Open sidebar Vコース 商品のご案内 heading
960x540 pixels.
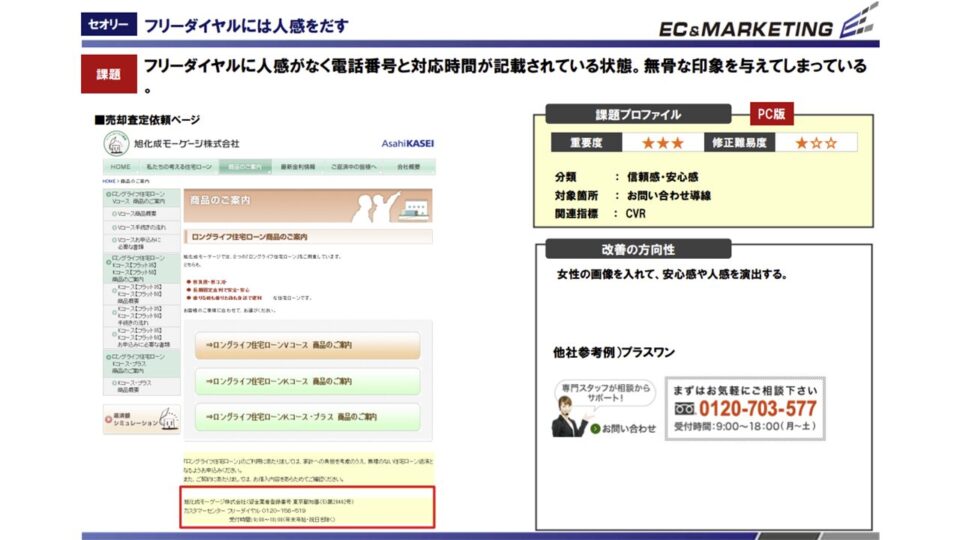[141, 198]
